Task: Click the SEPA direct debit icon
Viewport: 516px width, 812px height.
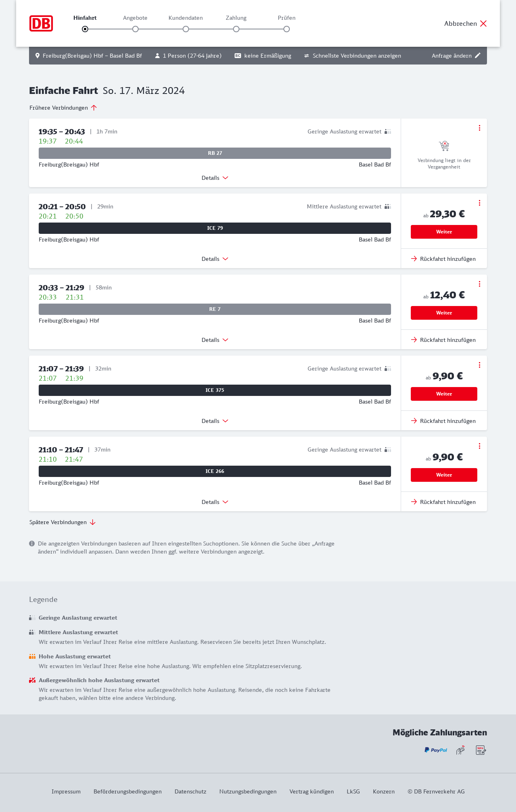Action: (x=481, y=750)
